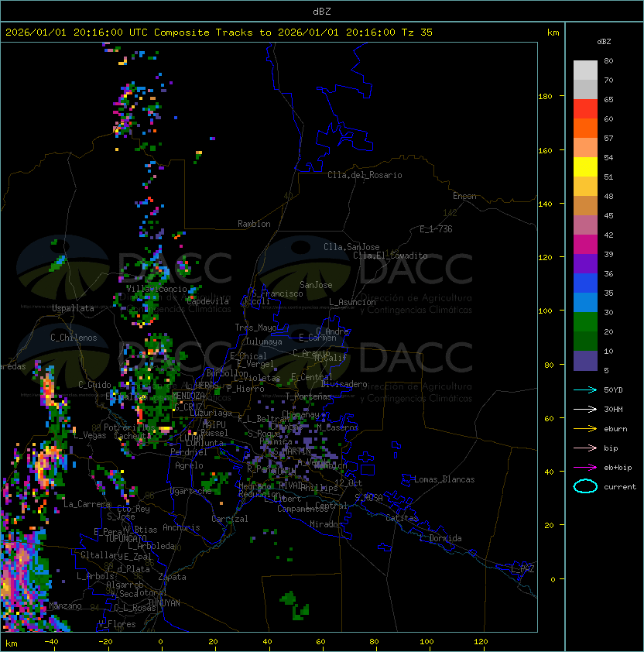
Task: Click the 'MENDOZA' city label on map
Action: click(x=188, y=396)
